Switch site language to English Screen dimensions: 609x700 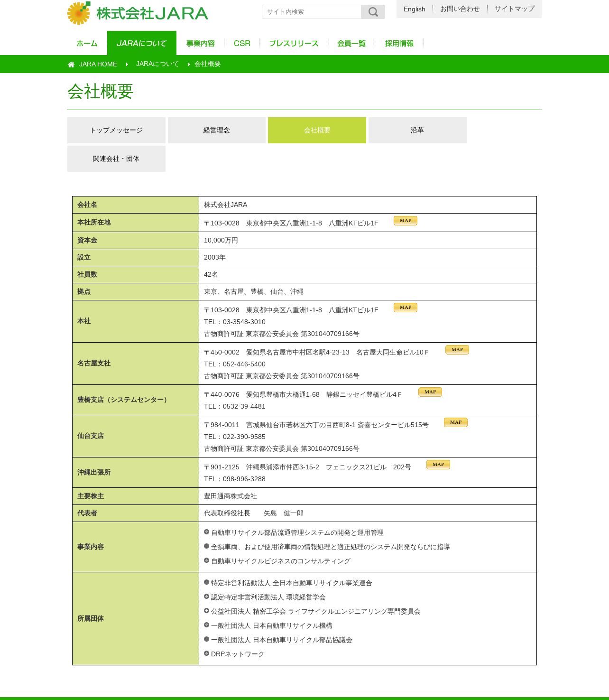tap(415, 9)
